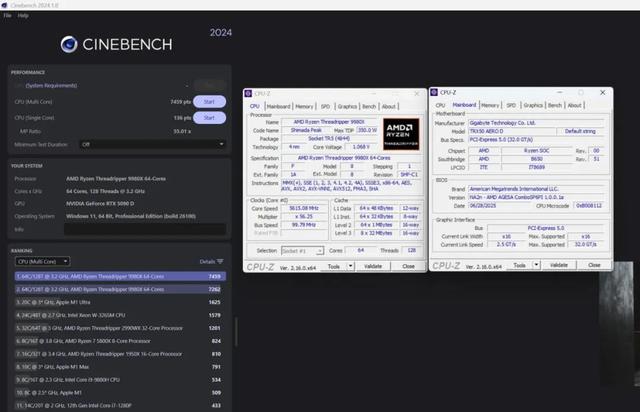Close the Mainboard CPU-Z window with X

[602, 93]
